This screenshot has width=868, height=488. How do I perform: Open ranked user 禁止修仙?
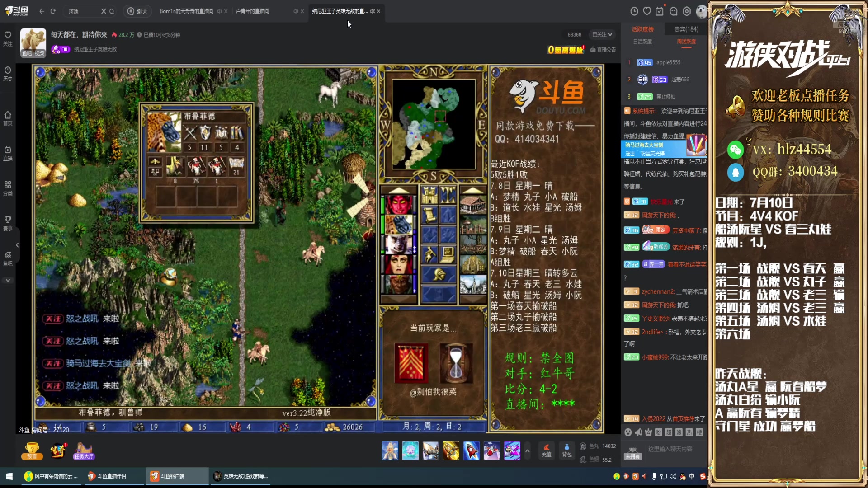(666, 97)
